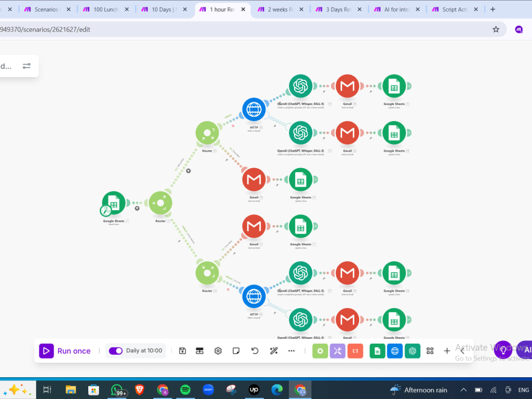This screenshot has height=399, width=532.
Task: Toggle the scenario scheduling switch
Action: (x=115, y=351)
